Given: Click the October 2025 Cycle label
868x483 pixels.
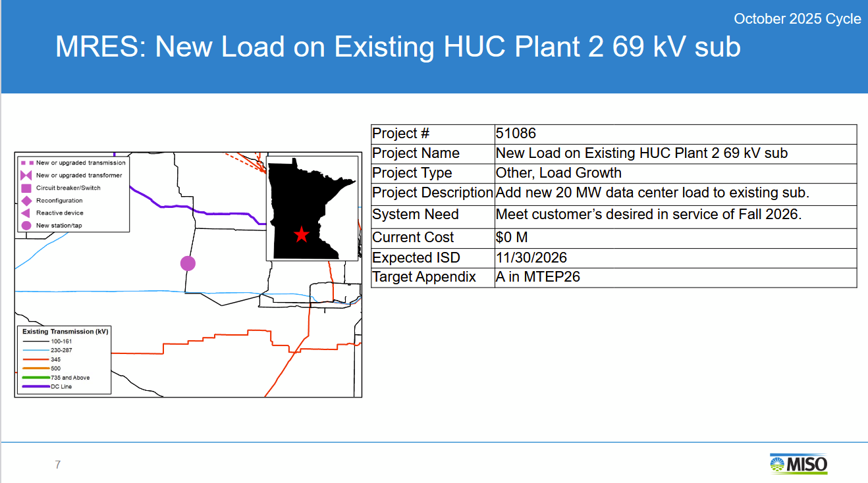Looking at the screenshot, I should click(797, 19).
